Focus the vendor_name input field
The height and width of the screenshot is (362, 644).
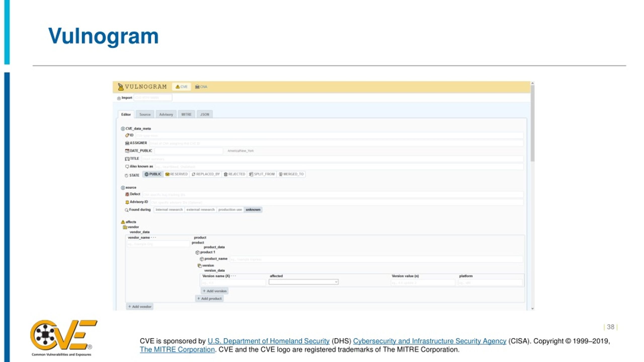click(158, 244)
